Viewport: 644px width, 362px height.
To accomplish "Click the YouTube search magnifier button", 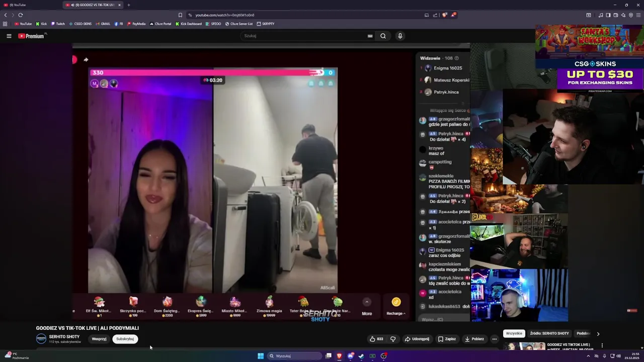I will pyautogui.click(x=383, y=36).
